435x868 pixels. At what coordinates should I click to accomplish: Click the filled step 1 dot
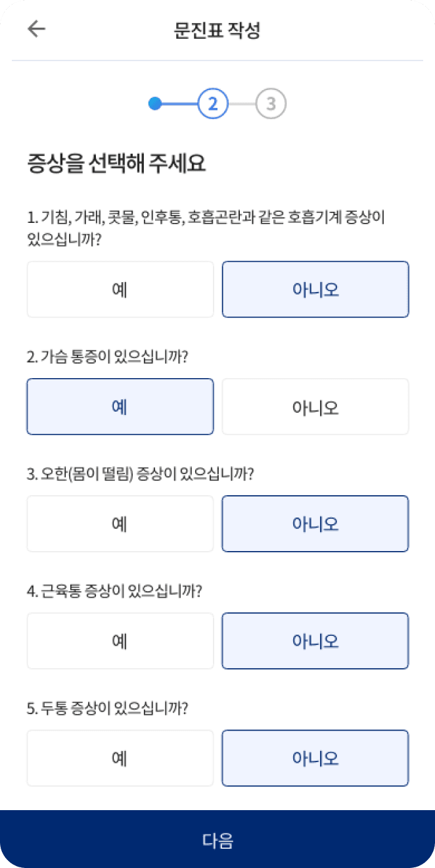[x=155, y=103]
